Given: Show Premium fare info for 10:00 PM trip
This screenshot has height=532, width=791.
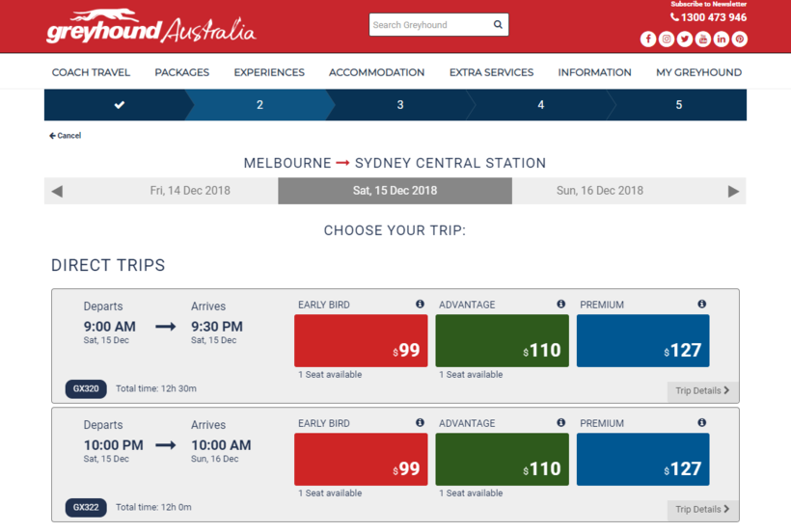Looking at the screenshot, I should (x=701, y=423).
